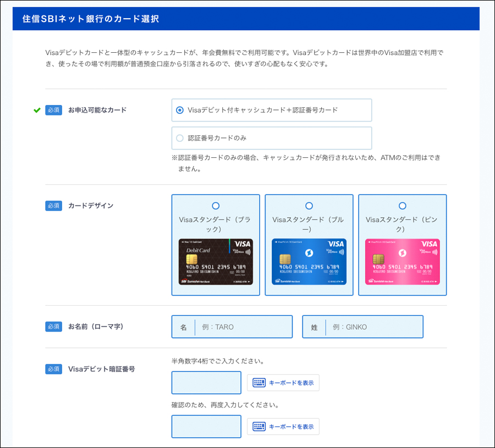The height and width of the screenshot is (448, 495).
Task: Click the カードデザイン label
Action: 91,206
